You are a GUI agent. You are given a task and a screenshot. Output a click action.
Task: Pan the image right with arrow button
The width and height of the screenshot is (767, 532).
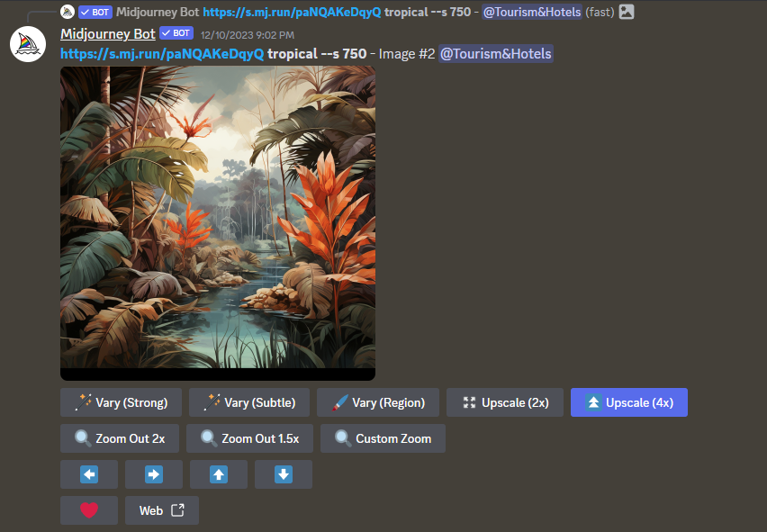pyautogui.click(x=154, y=474)
